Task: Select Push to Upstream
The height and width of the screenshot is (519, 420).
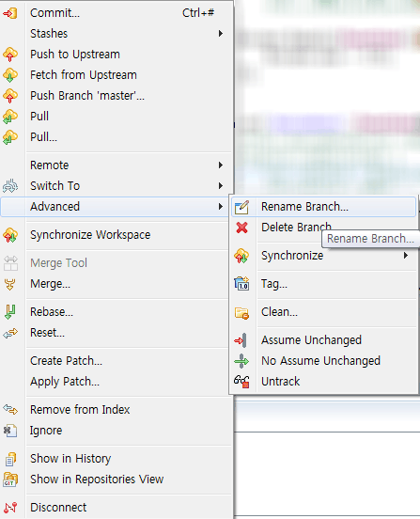Action: coord(117,55)
